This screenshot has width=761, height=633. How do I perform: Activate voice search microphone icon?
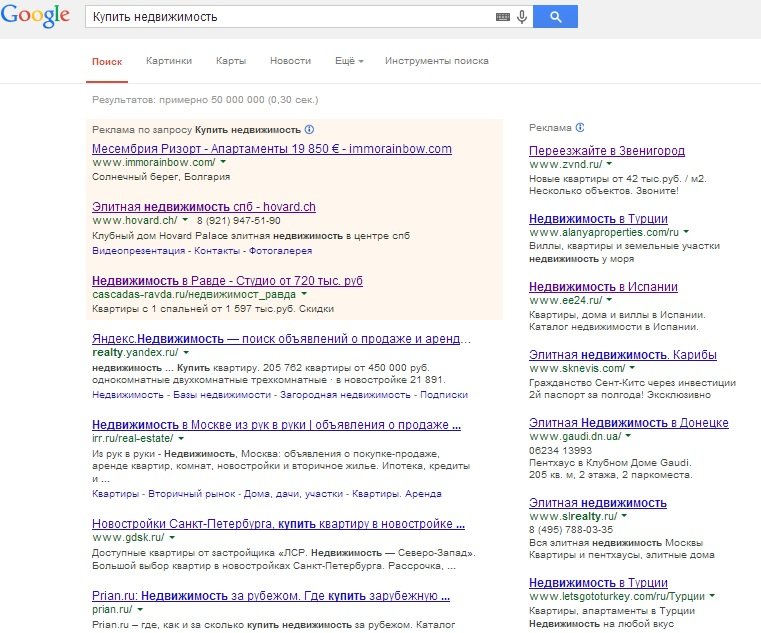tap(522, 17)
